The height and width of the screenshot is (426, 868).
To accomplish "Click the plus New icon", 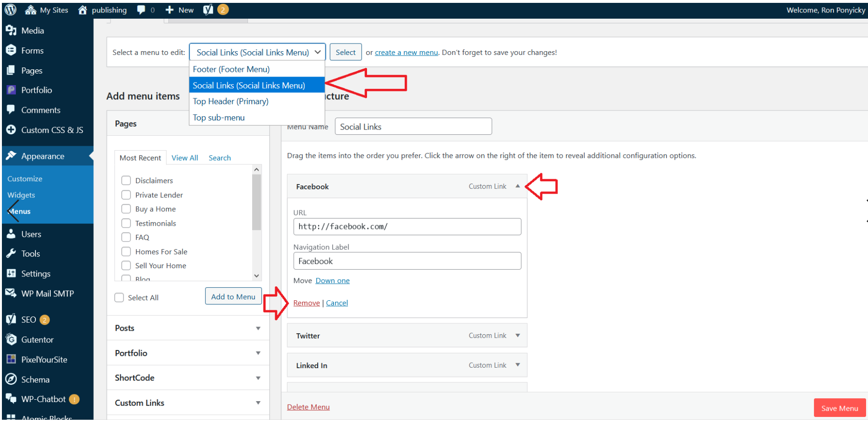I will click(x=169, y=10).
